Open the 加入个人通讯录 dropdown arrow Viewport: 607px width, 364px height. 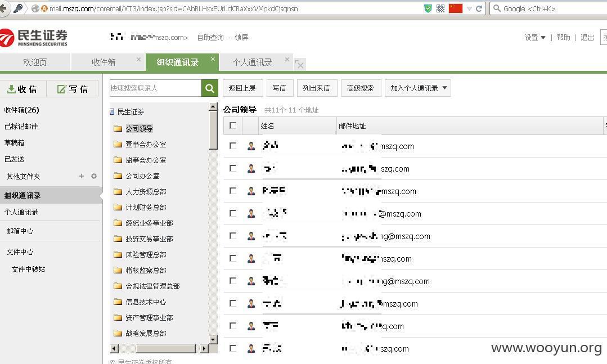[x=445, y=88]
